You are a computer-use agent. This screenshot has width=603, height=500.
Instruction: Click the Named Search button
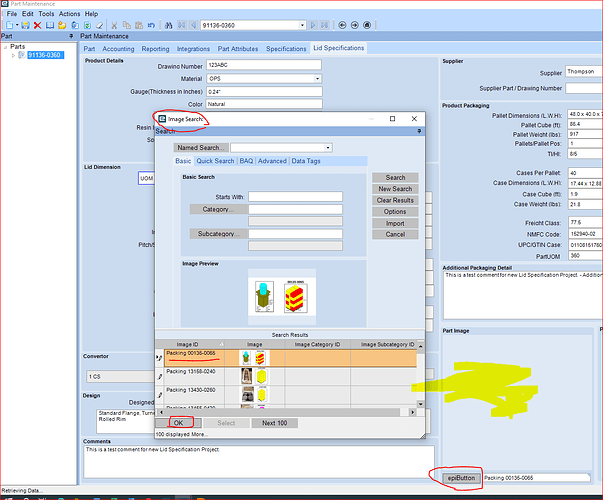[x=201, y=148]
